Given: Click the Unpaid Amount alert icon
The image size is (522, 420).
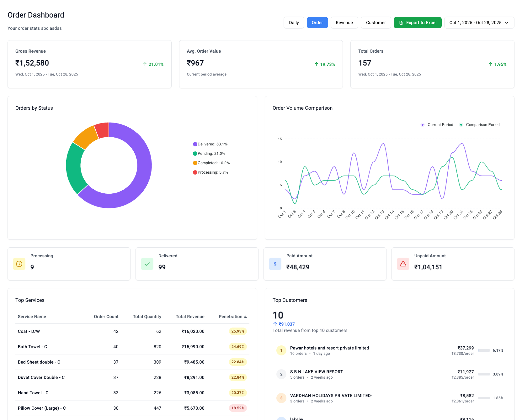Looking at the screenshot, I should tap(403, 264).
